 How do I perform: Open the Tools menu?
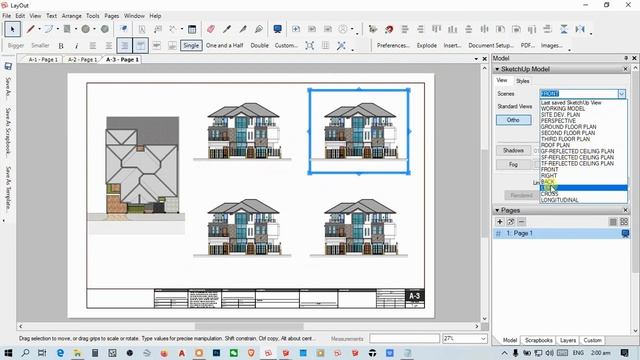(x=93, y=16)
